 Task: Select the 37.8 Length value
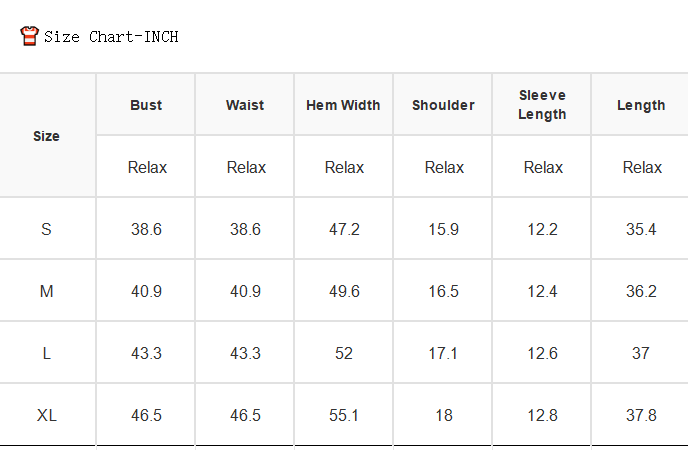(x=641, y=415)
